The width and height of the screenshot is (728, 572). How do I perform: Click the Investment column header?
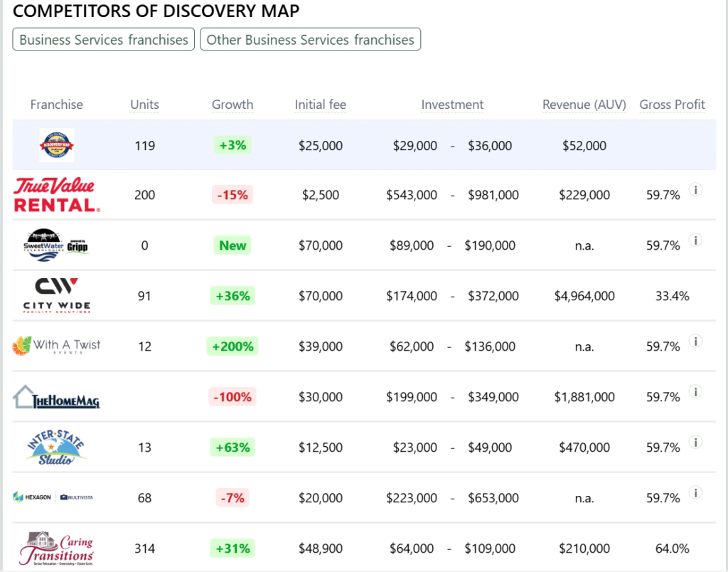coord(452,105)
